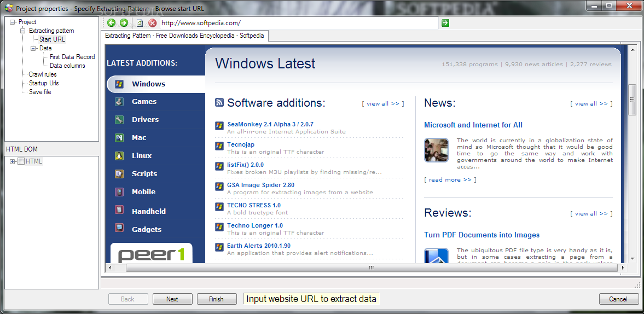This screenshot has width=644, height=314.
Task: Select Save file tree item
Action: [x=40, y=92]
